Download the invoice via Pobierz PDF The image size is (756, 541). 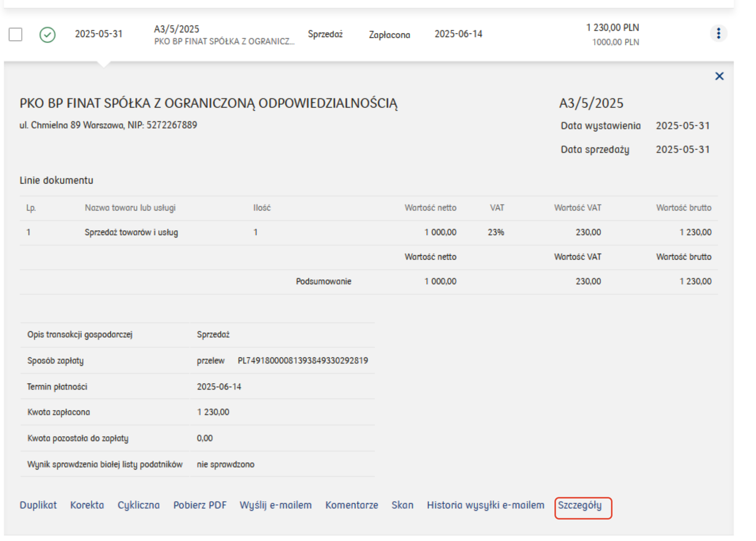point(200,505)
